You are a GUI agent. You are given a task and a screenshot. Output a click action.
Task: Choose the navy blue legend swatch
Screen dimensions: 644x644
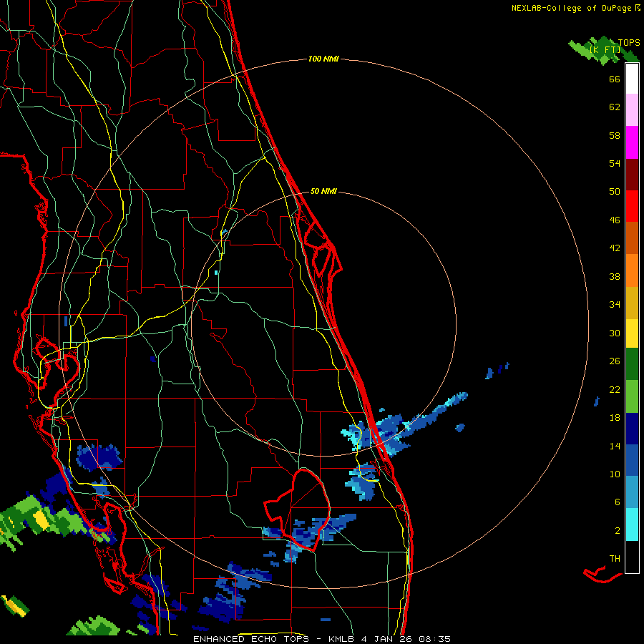[x=632, y=429]
